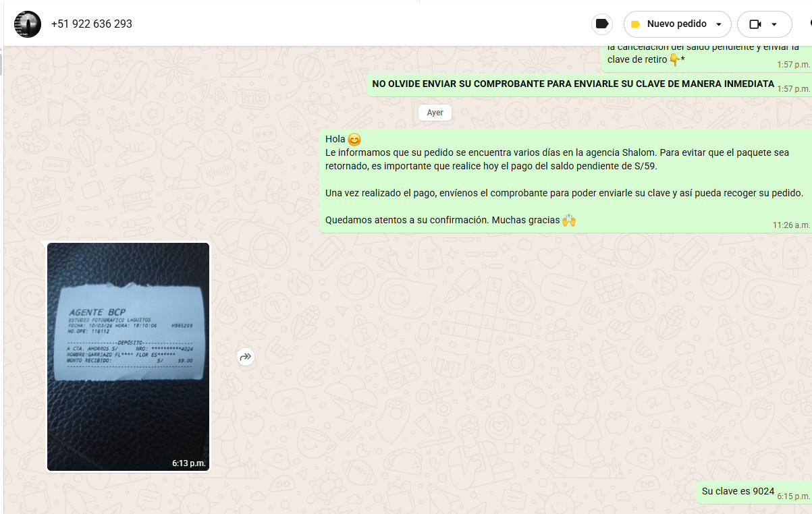The height and width of the screenshot is (514, 812).
Task: Click the smiling emoji after Hola
Action: [354, 140]
